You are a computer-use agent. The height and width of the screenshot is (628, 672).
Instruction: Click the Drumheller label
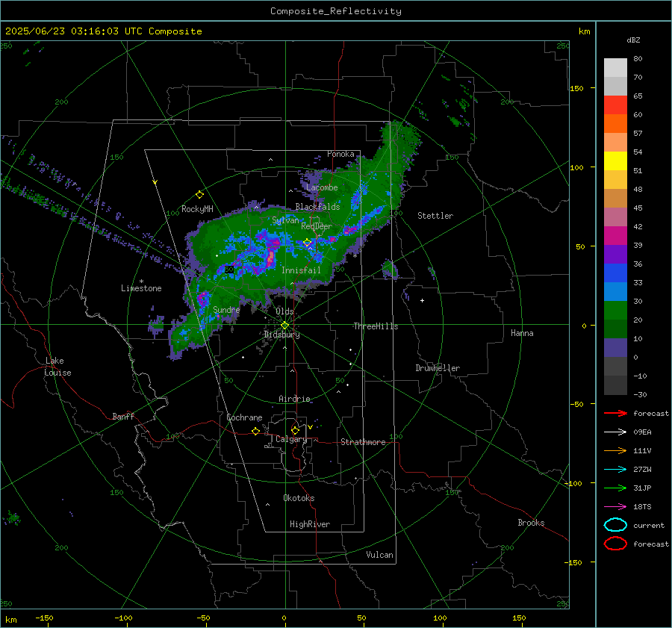tap(438, 368)
